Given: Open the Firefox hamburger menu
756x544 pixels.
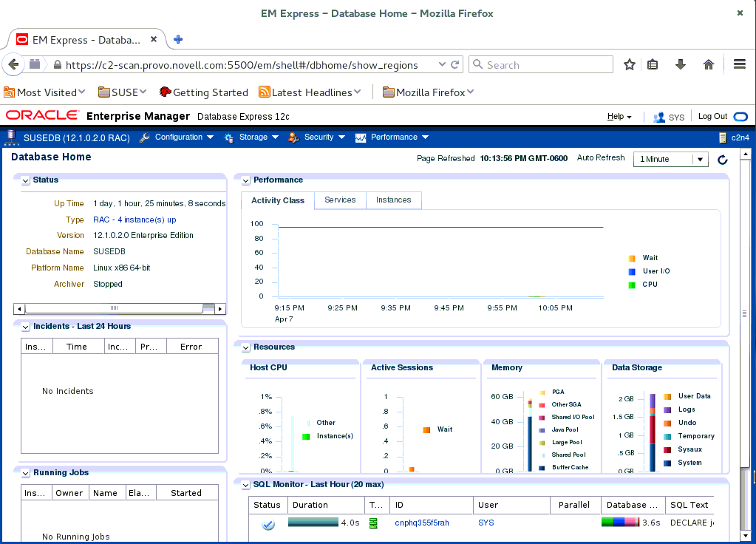Looking at the screenshot, I should [740, 64].
